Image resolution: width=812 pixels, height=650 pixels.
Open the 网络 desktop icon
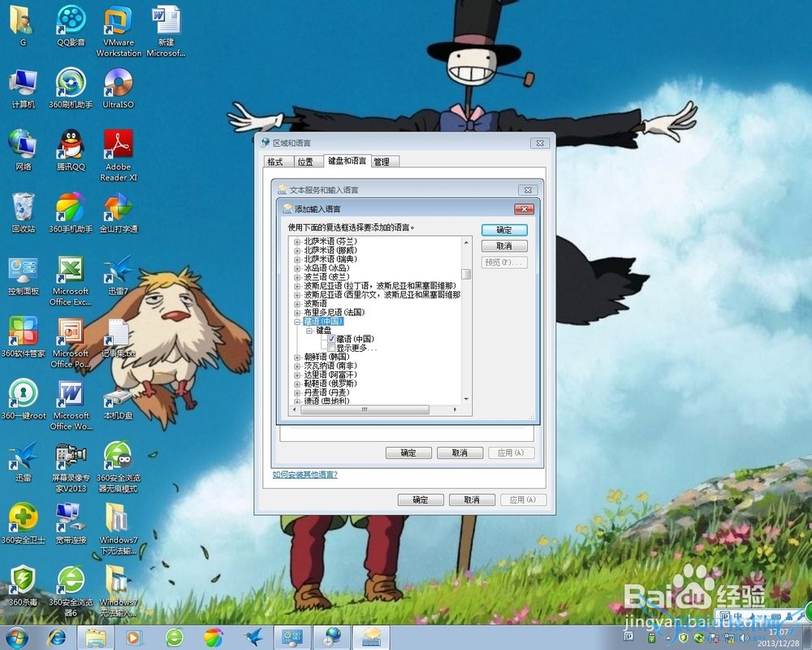point(24,149)
